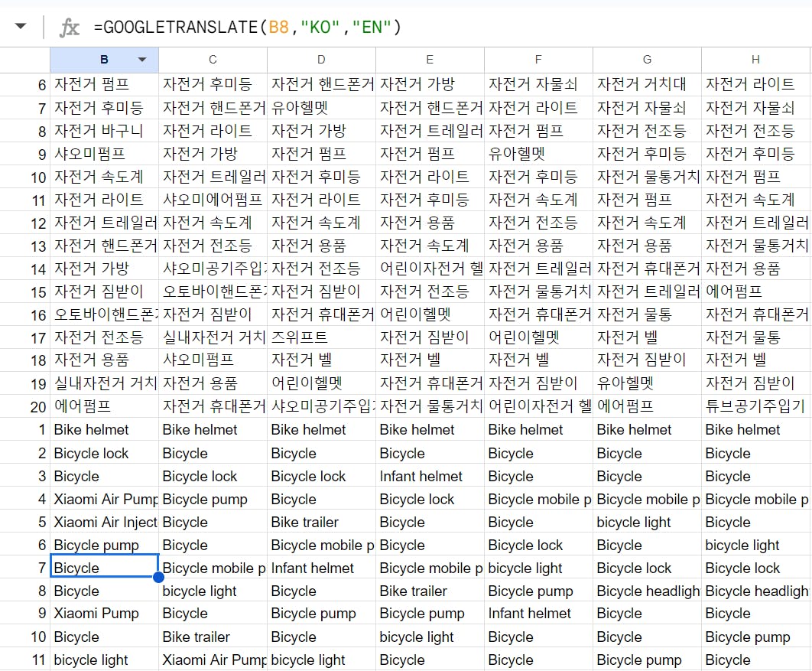
Task: Select row header 15
Action: [x=25, y=292]
